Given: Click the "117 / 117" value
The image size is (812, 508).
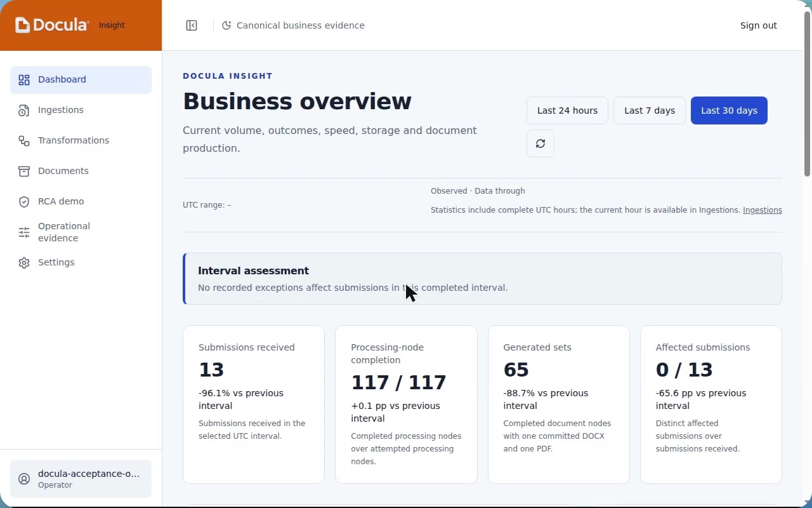Looking at the screenshot, I should tap(398, 382).
